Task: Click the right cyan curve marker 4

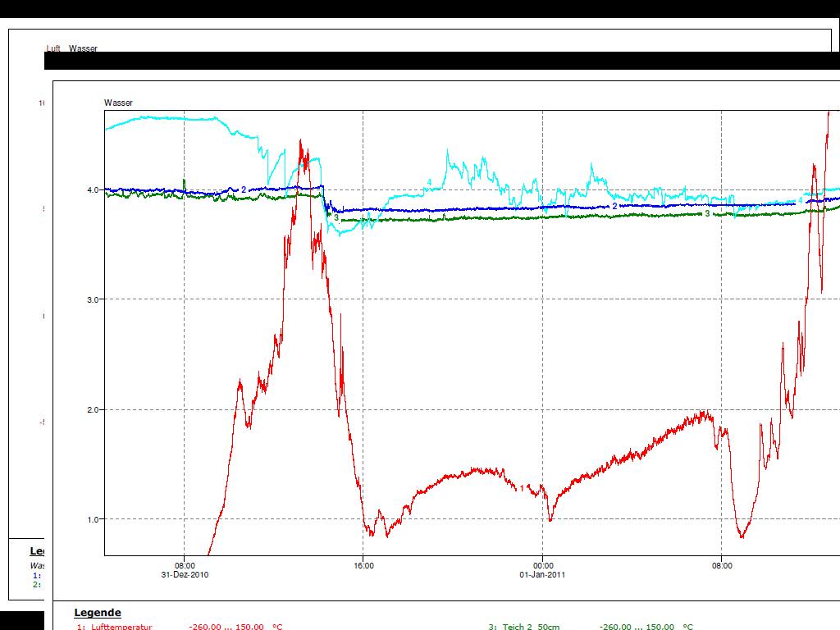Action: click(801, 200)
